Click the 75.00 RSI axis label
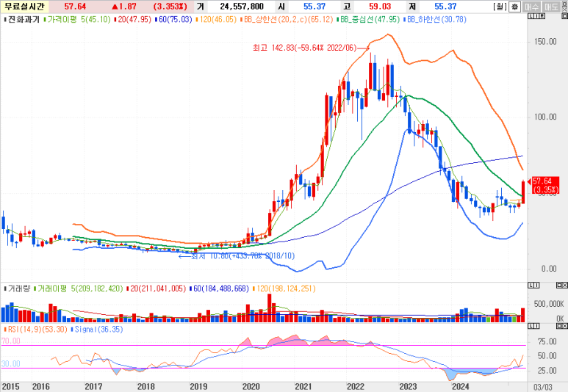 tap(547, 341)
